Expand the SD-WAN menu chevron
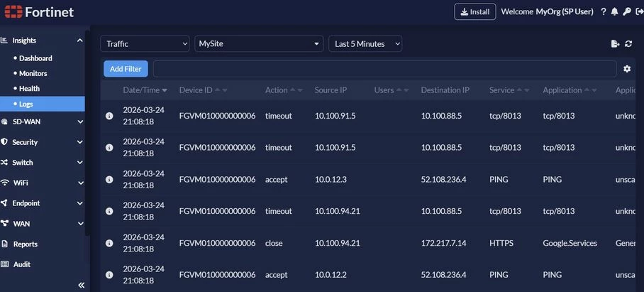The width and height of the screenshot is (644, 292). coord(80,121)
